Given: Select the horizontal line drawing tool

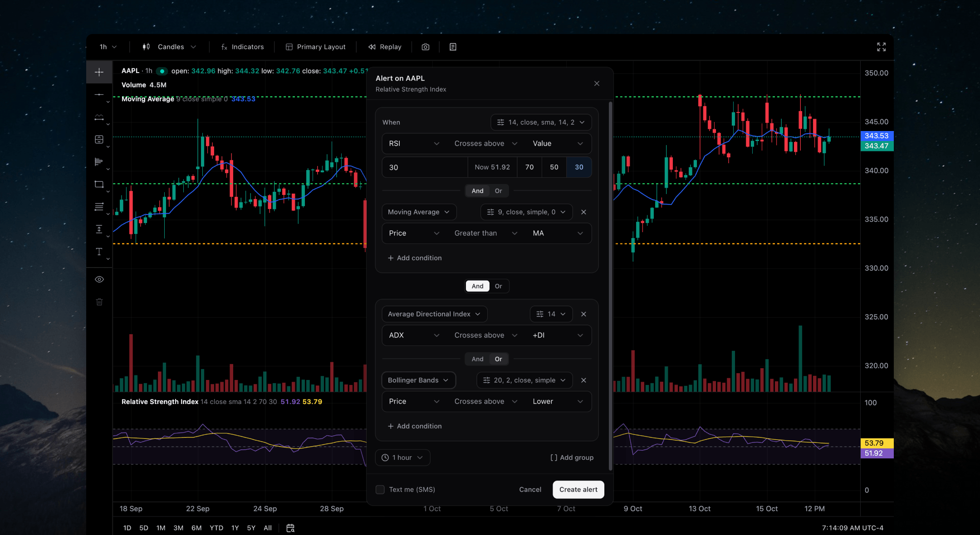Looking at the screenshot, I should point(99,95).
